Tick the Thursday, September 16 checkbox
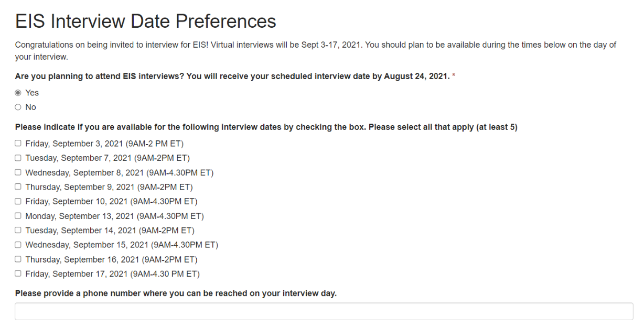 (18, 259)
